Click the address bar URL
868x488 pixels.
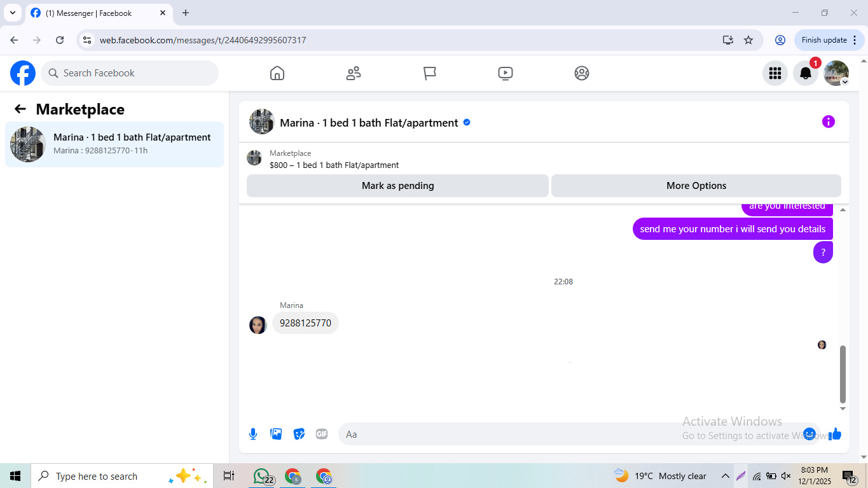click(x=203, y=40)
